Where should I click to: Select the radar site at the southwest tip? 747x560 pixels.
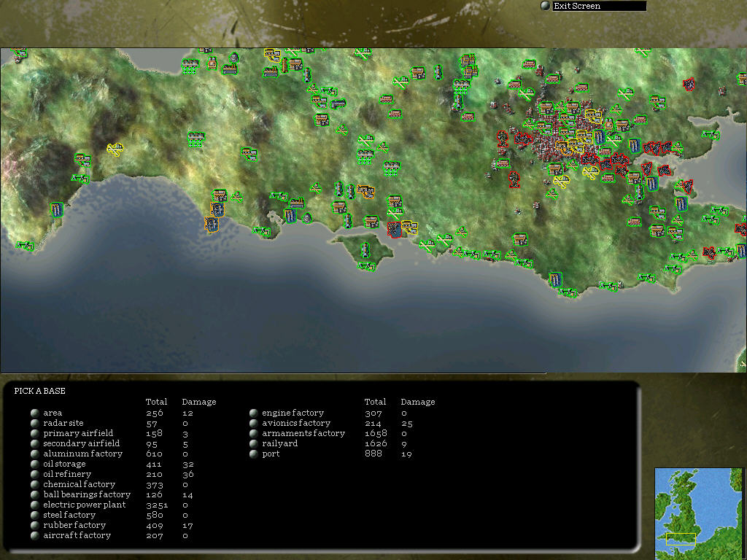tap(25, 246)
